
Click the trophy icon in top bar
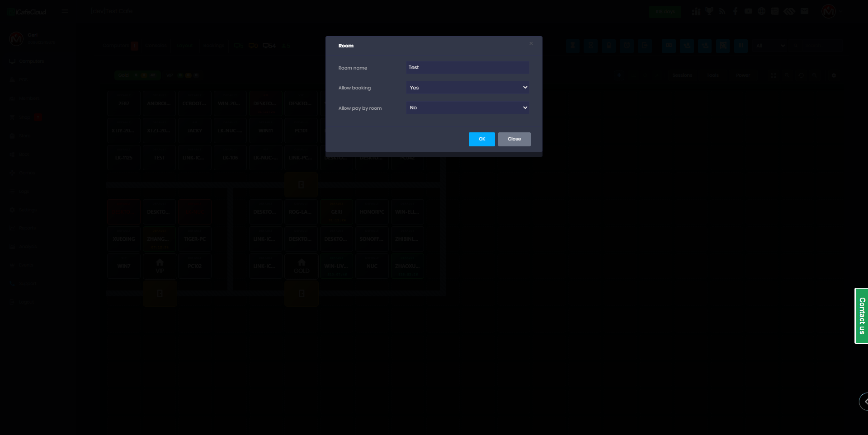(709, 11)
